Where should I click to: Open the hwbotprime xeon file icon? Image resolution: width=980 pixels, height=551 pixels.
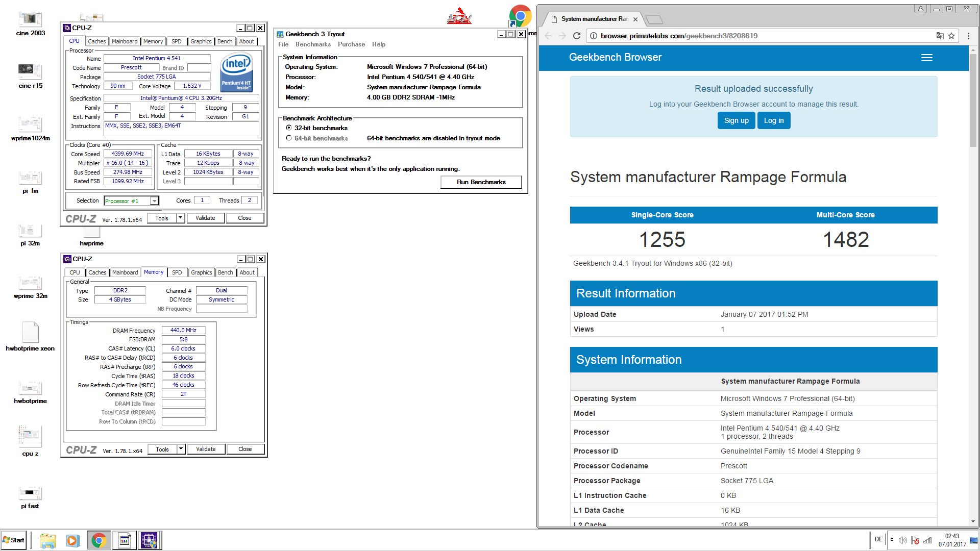coord(30,337)
